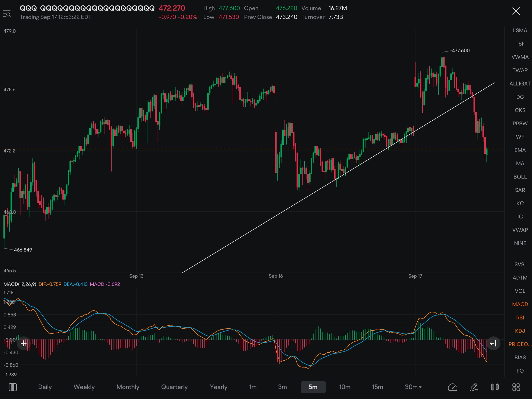Switch to the Weekly timeframe
Viewport: 532px width, 399px height.
coord(84,387)
